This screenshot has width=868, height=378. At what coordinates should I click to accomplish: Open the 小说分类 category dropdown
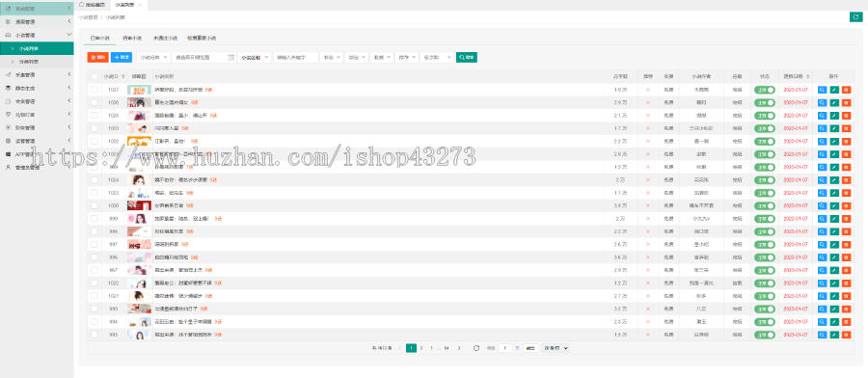tap(152, 57)
